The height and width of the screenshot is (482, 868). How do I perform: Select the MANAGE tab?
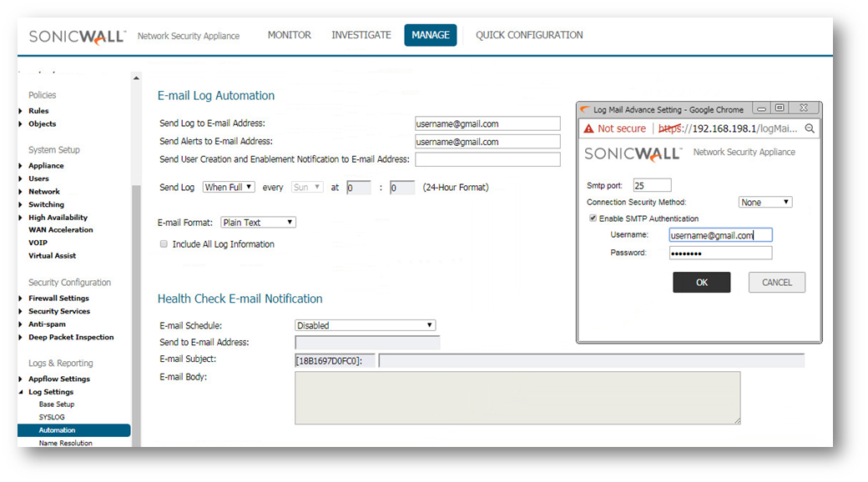430,35
